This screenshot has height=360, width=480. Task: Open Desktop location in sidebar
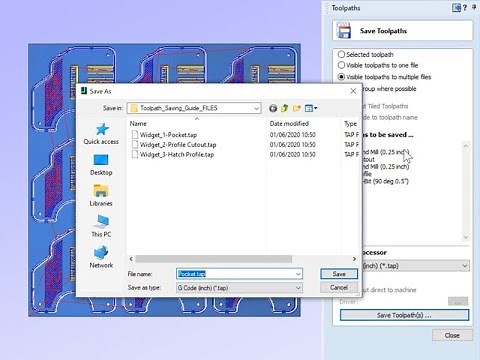tap(101, 165)
